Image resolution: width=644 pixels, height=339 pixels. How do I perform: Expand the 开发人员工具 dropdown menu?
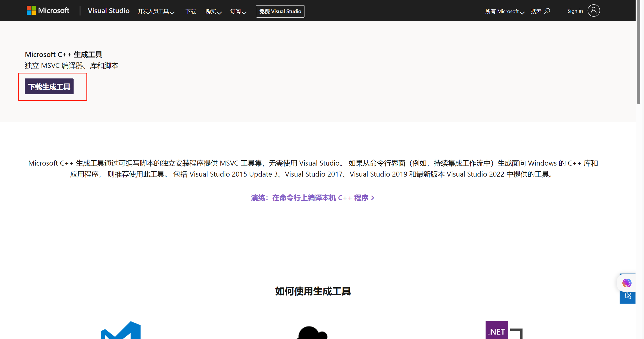pos(156,11)
